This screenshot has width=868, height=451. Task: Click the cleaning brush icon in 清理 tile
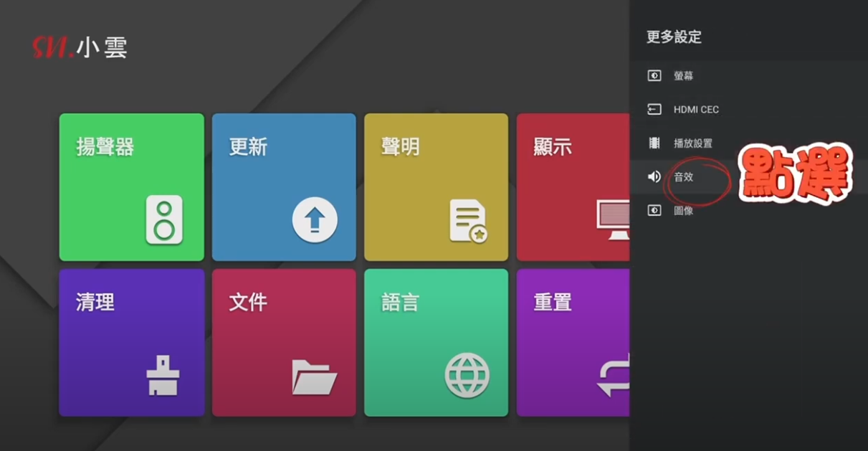click(x=163, y=375)
